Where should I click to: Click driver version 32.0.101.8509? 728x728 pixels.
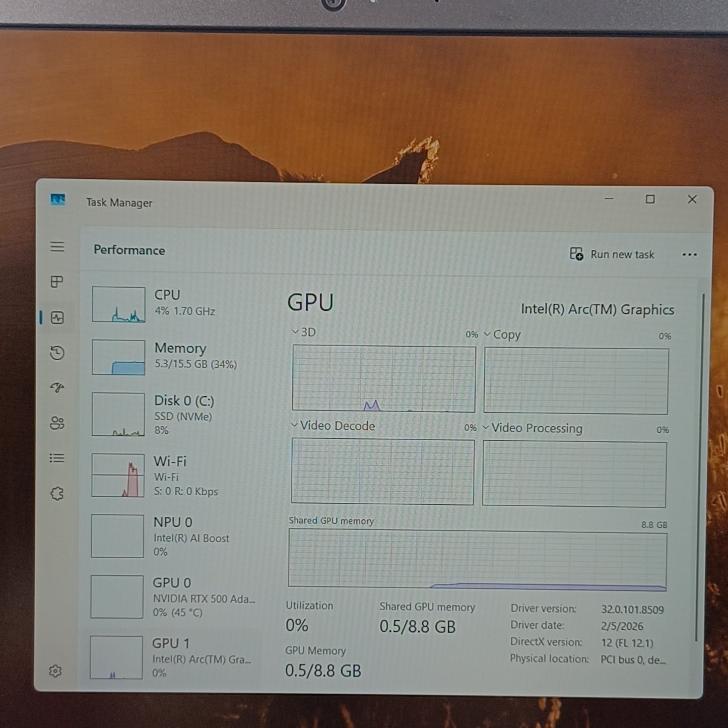click(x=632, y=610)
